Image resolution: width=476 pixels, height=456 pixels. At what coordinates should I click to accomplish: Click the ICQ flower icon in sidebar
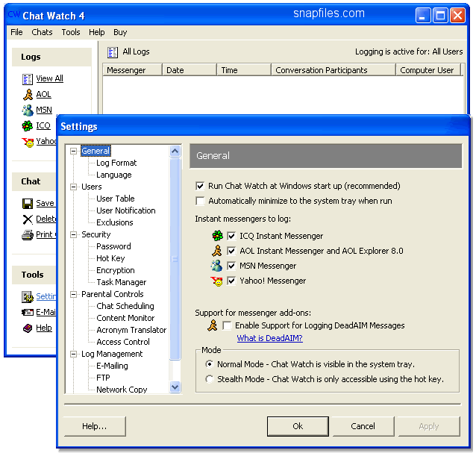[x=28, y=126]
